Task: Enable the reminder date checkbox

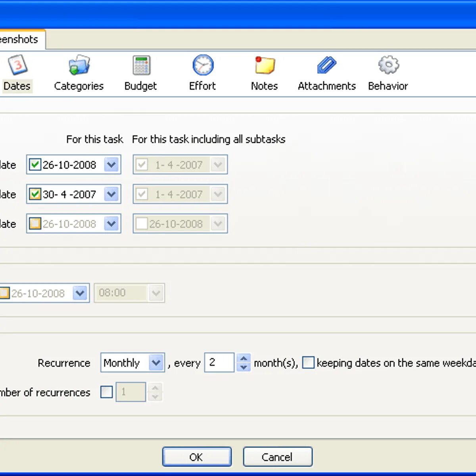Action: pos(4,293)
